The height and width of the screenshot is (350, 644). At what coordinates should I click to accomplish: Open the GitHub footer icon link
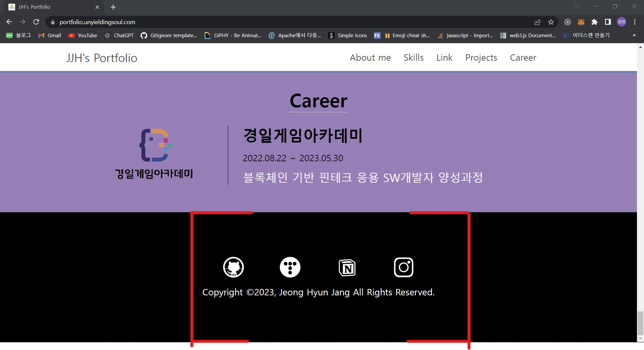pyautogui.click(x=233, y=267)
